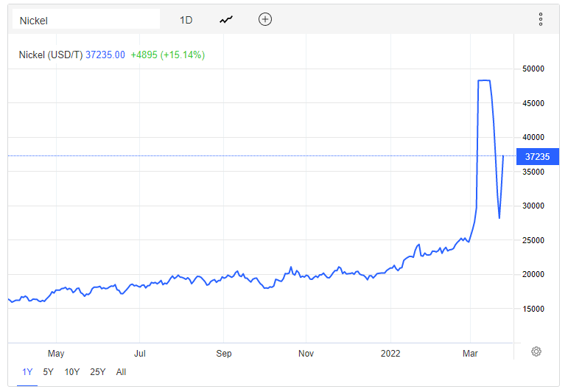The image size is (568, 392).
Task: Add a comparison with the plus icon
Action: 265,19
